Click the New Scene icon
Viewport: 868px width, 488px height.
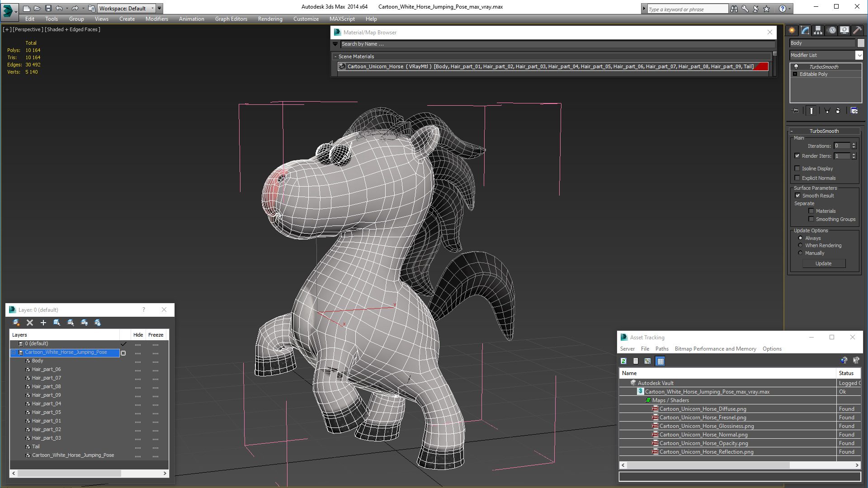click(27, 8)
